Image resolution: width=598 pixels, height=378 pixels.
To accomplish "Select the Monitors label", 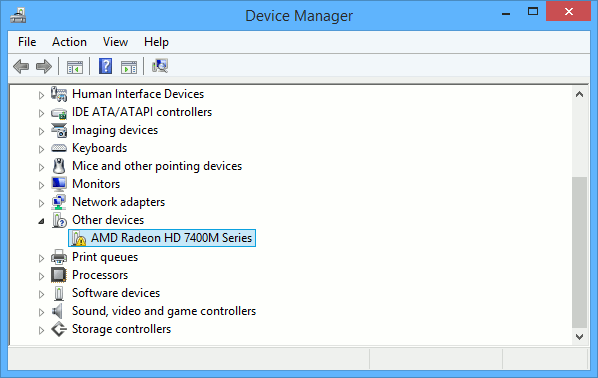I will pos(96,184).
